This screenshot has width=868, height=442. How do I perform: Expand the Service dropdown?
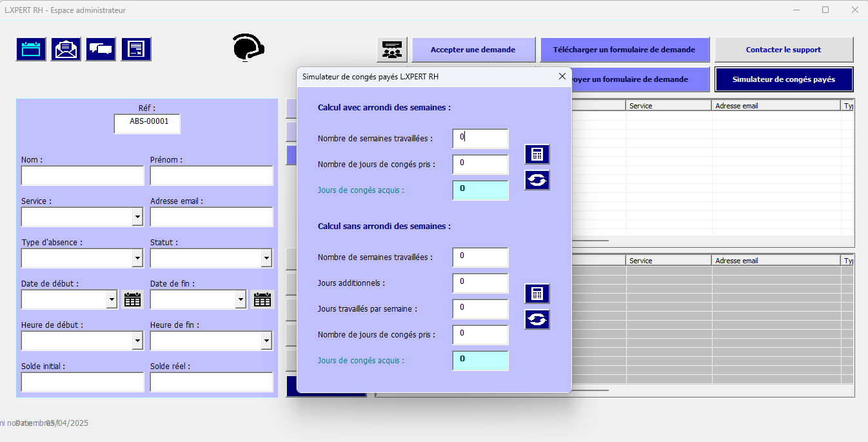137,217
